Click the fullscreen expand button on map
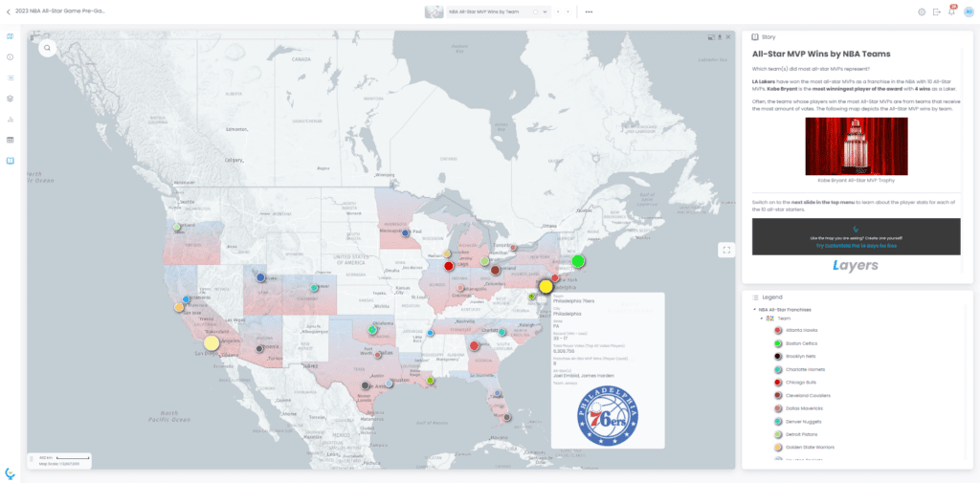The width and height of the screenshot is (980, 483). (726, 250)
